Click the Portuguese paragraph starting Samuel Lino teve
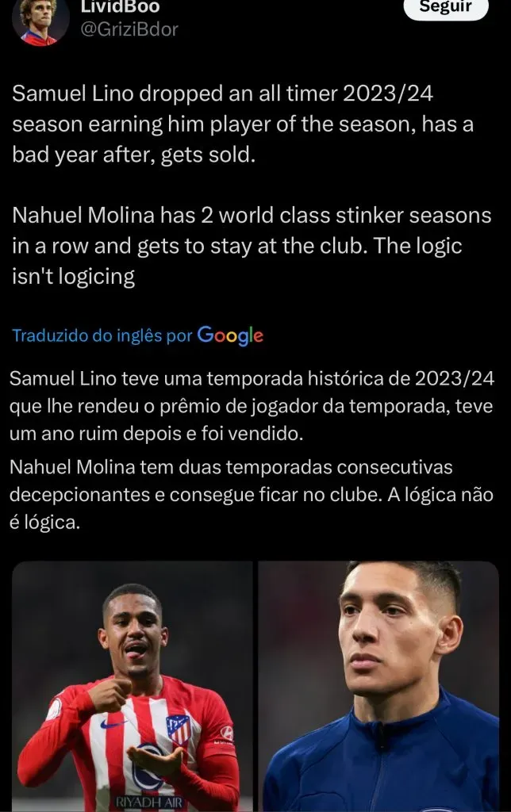This screenshot has height=812, width=511. pyautogui.click(x=252, y=406)
